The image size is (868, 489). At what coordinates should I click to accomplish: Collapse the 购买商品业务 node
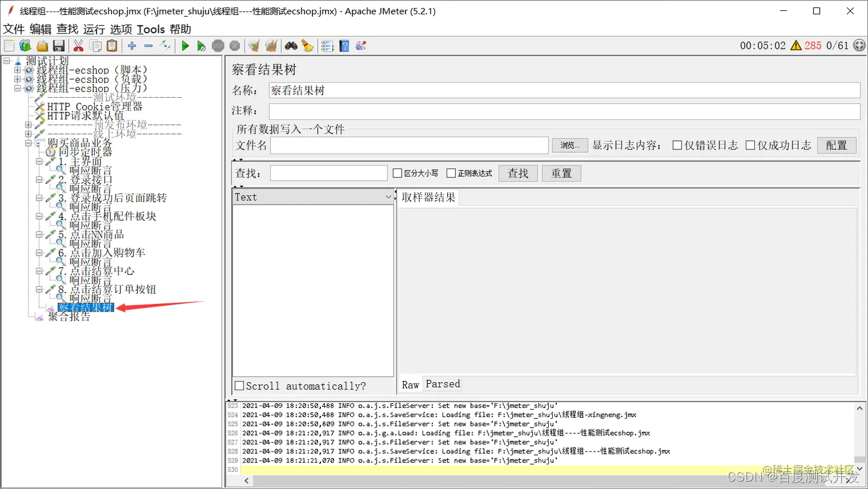click(28, 143)
